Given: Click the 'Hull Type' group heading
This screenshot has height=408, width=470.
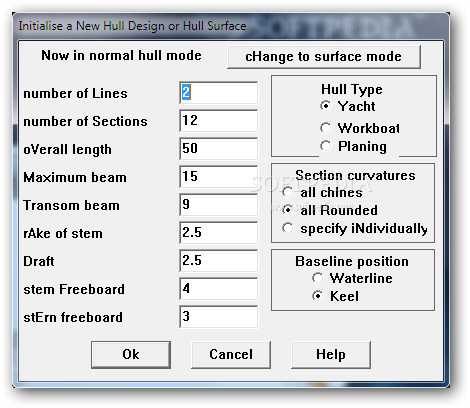Looking at the screenshot, I should pos(352,89).
